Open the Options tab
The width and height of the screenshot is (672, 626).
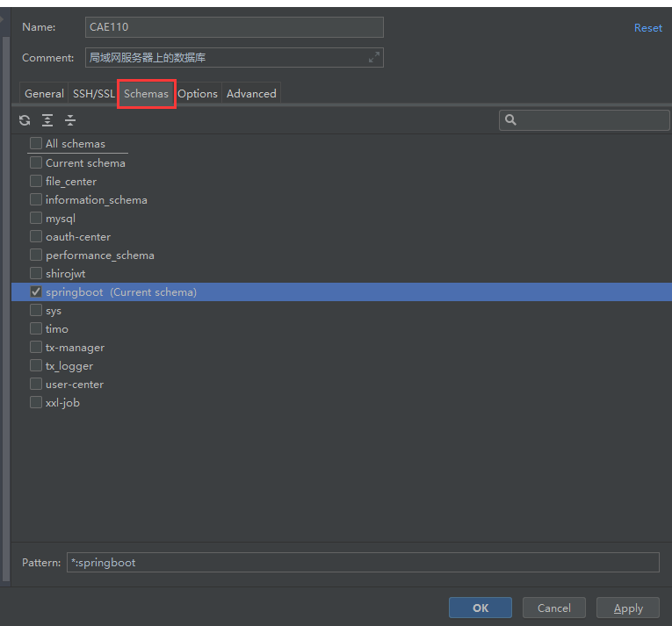pyautogui.click(x=198, y=93)
